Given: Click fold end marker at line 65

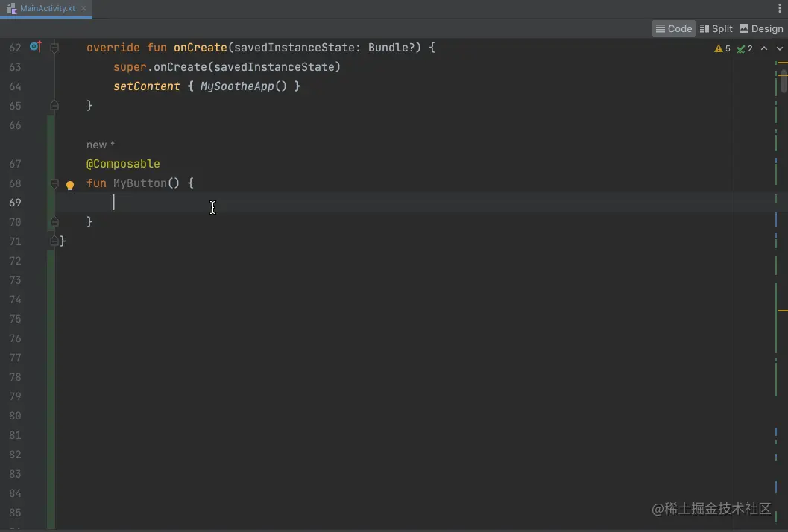Looking at the screenshot, I should pos(54,106).
